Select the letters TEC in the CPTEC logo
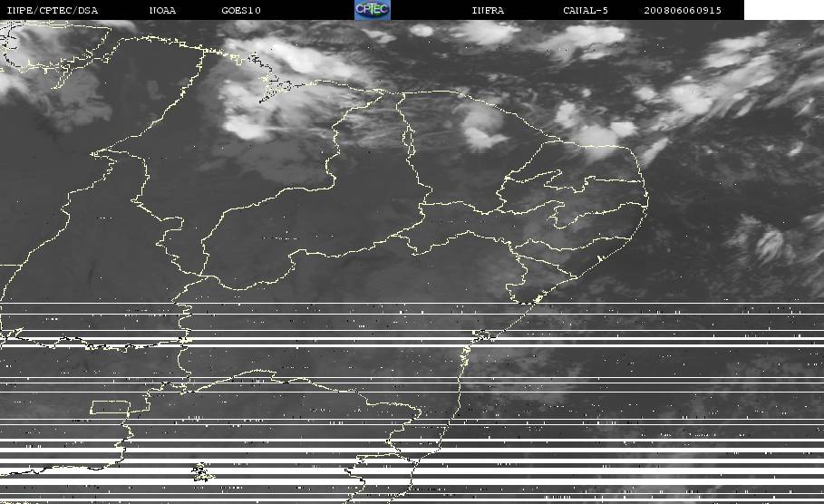 pyautogui.click(x=380, y=9)
